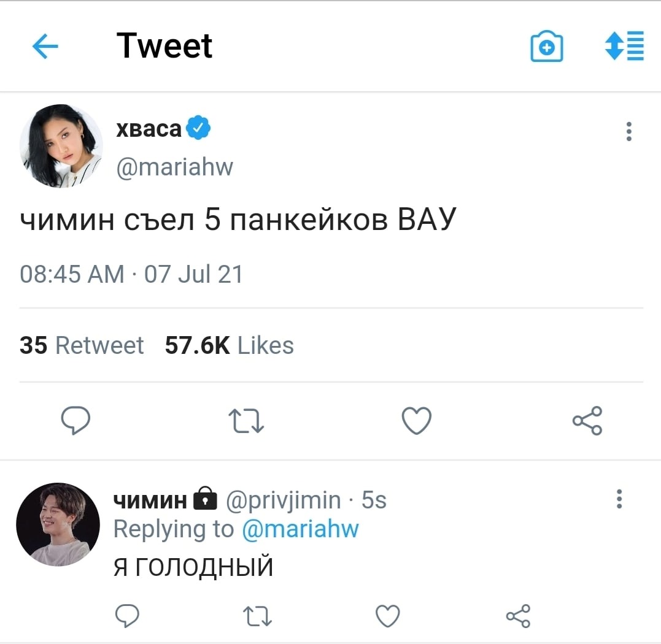Retweet the reply from чимин
Screen dimensions: 661x644
(x=258, y=615)
